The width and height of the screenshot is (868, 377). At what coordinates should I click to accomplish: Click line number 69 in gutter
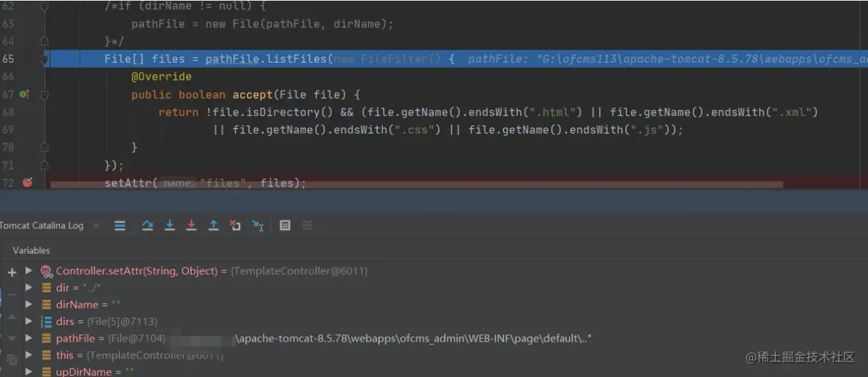coord(8,130)
